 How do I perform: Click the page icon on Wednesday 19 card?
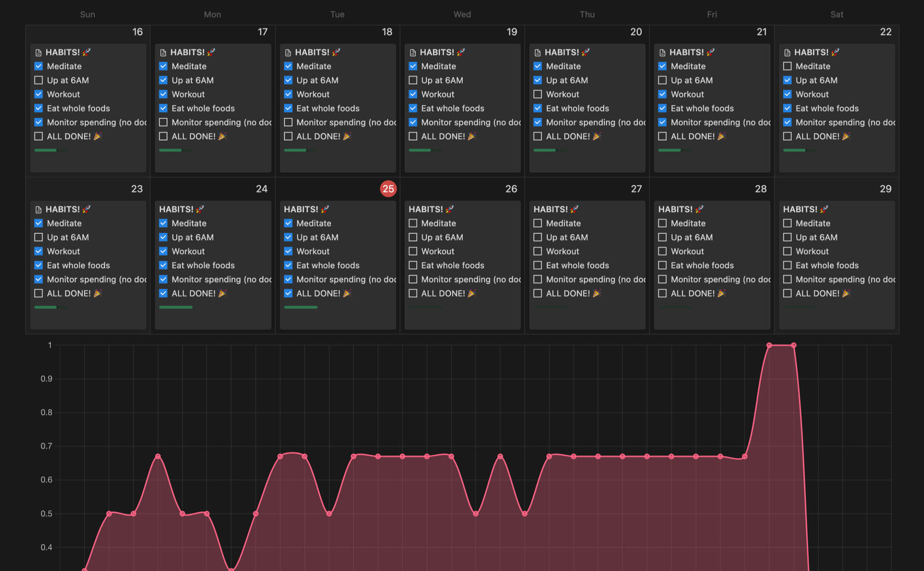[413, 53]
